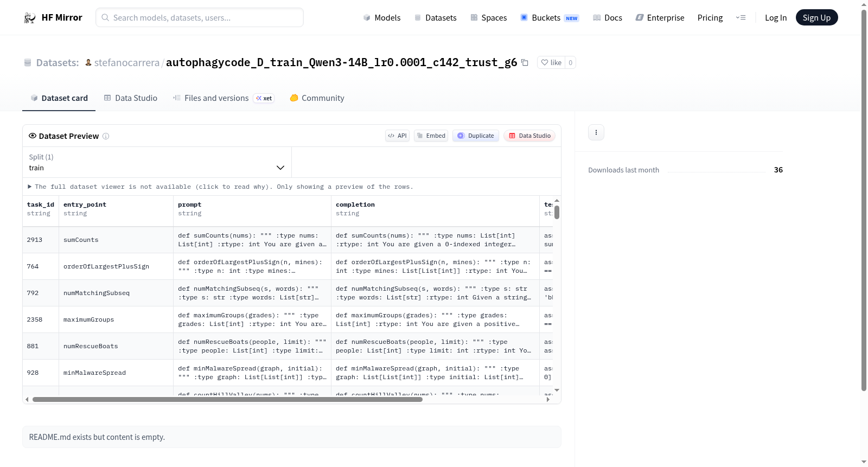Click the stefanocarrera user avatar icon
This screenshot has width=868, height=467.
coord(88,62)
